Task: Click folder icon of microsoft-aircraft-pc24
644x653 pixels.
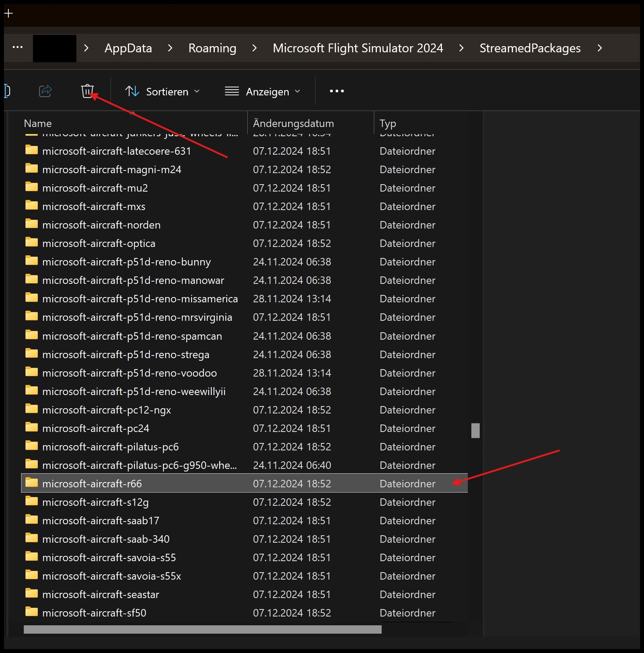Action: click(x=32, y=428)
